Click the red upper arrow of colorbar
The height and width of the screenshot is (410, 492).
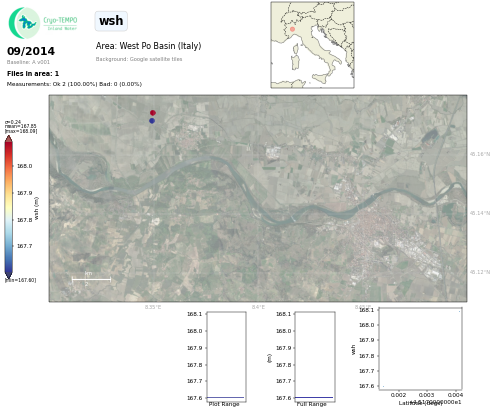(9, 138)
